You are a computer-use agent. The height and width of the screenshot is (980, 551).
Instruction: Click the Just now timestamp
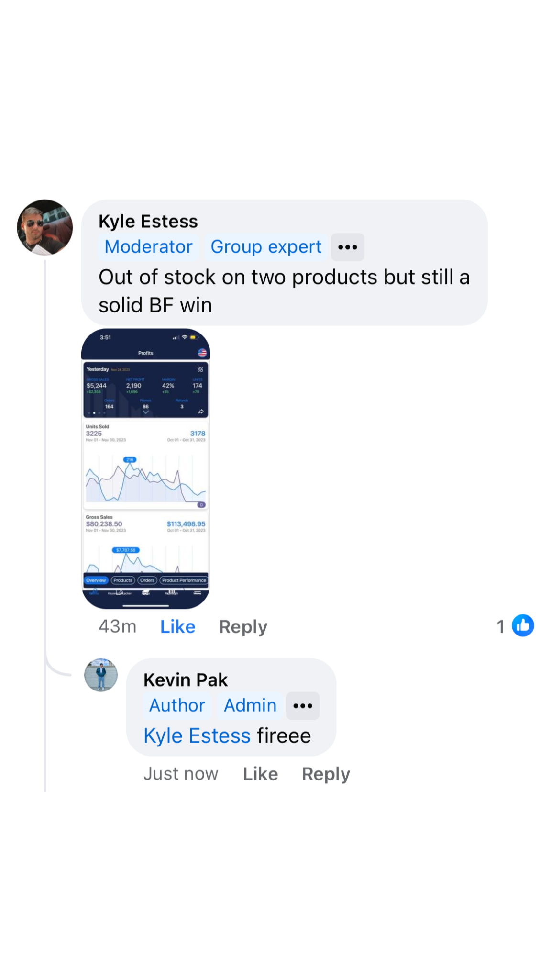point(181,774)
